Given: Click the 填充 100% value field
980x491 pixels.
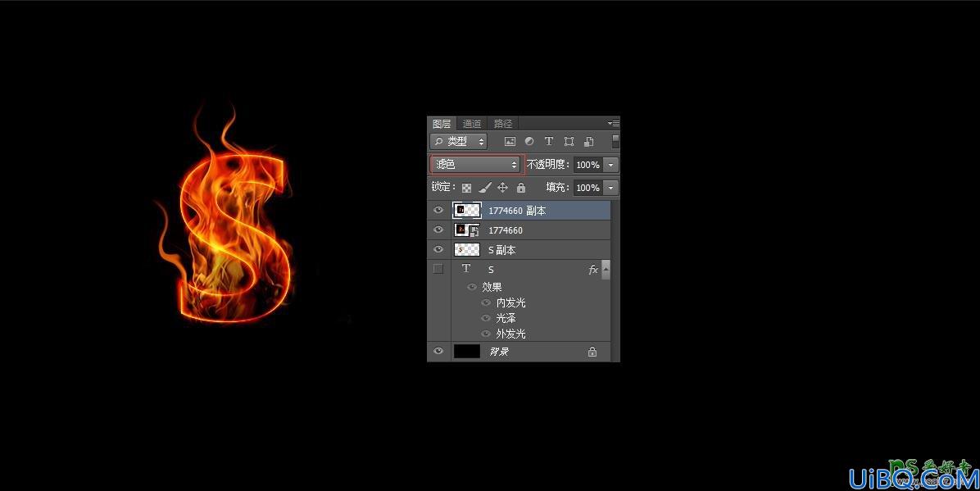Looking at the screenshot, I should pos(588,188).
